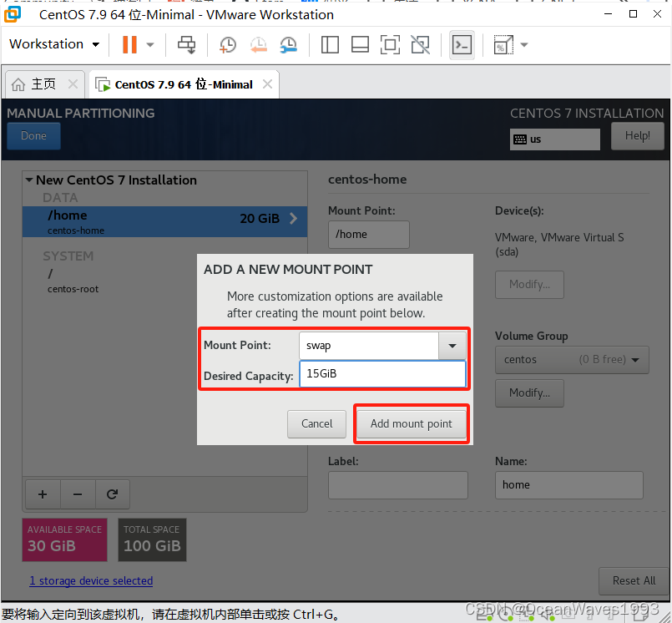
Task: Click the stretch guest display icon
Action: [x=503, y=44]
